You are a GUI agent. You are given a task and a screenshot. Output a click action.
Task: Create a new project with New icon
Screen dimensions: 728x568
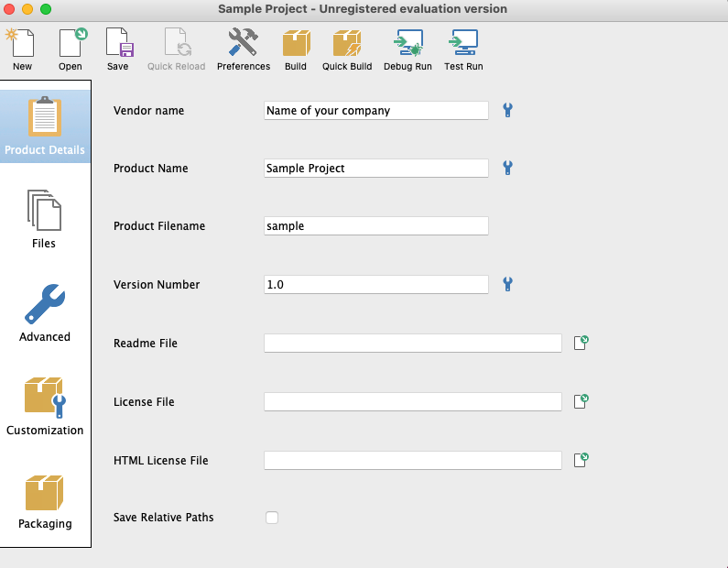pyautogui.click(x=22, y=49)
